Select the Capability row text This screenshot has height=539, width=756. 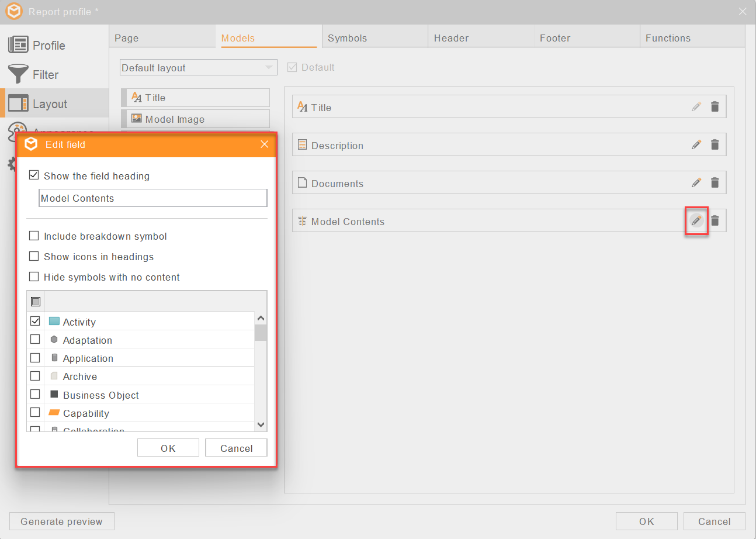tap(86, 413)
